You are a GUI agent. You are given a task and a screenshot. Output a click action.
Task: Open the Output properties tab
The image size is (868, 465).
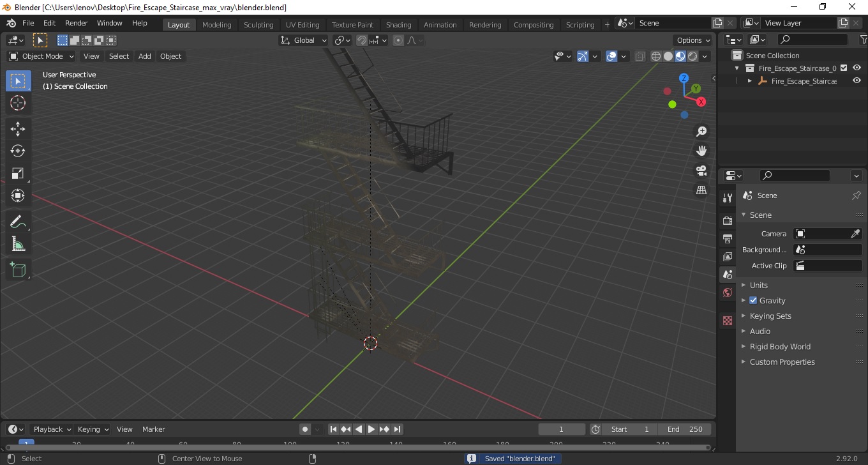[x=728, y=238]
